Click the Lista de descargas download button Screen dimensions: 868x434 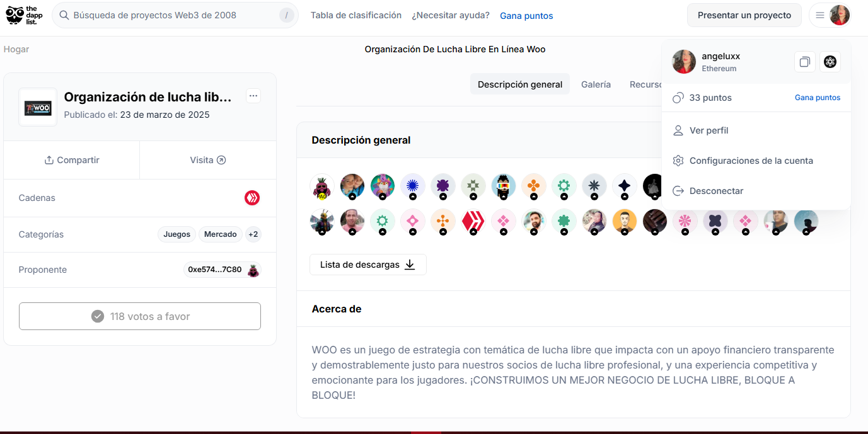[x=368, y=265]
